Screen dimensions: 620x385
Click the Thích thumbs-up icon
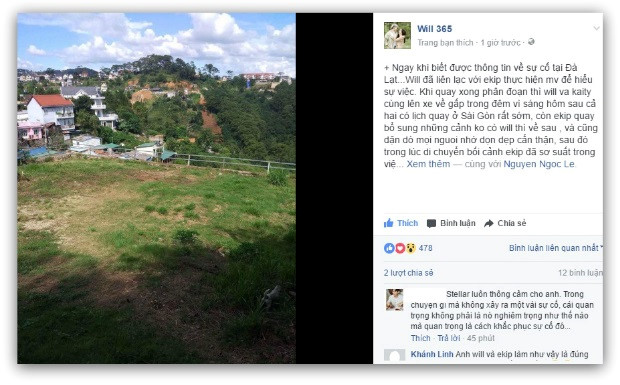(388, 223)
